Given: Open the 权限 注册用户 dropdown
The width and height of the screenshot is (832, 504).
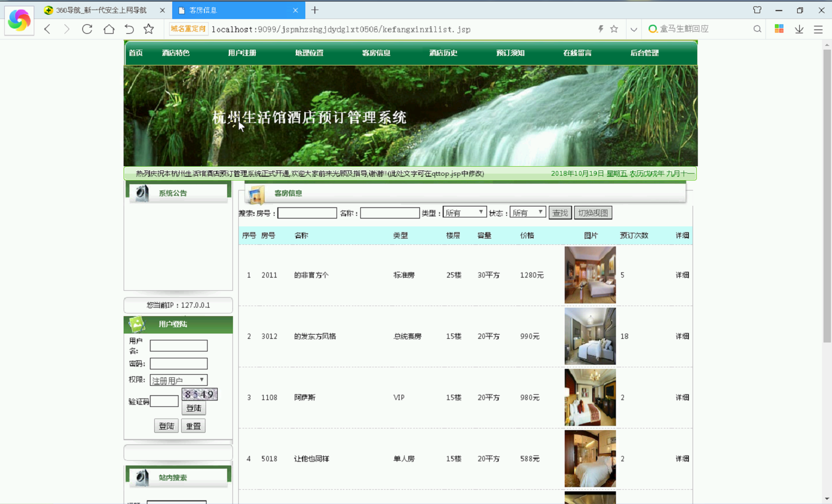Looking at the screenshot, I should click(x=179, y=380).
